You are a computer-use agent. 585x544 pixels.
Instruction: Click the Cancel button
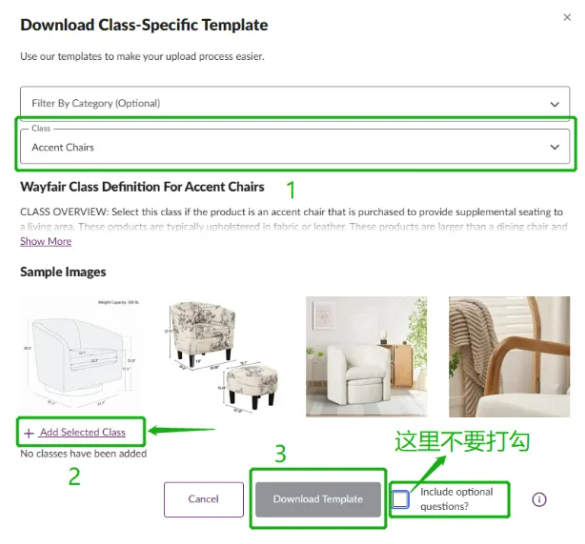[204, 499]
